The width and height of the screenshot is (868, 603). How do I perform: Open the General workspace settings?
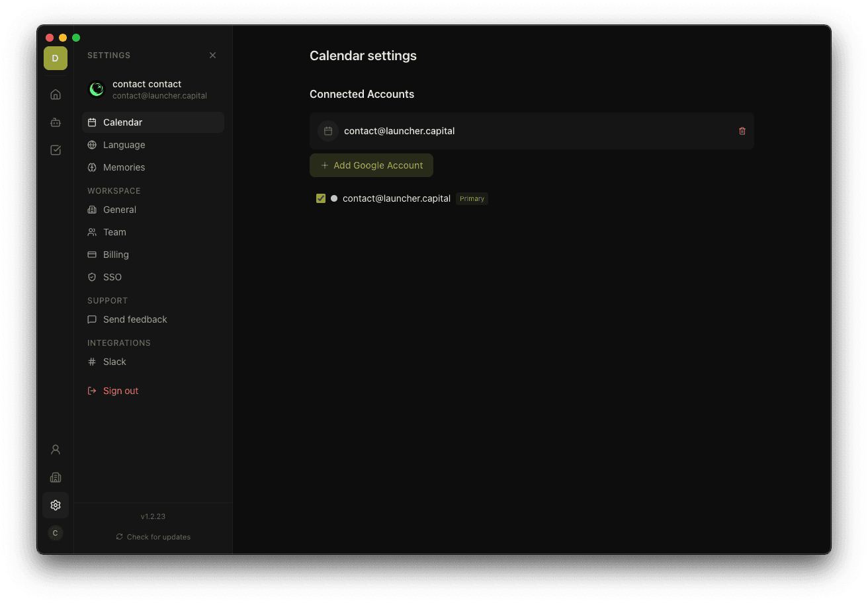[120, 210]
